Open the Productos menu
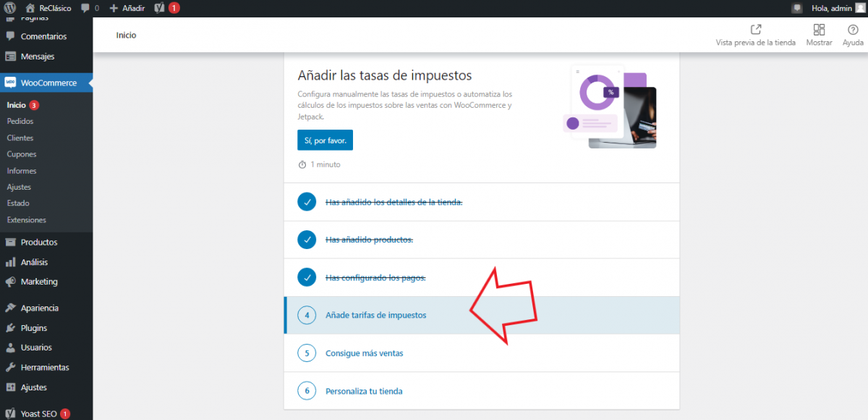Screen dimensions: 868x420 [x=39, y=242]
